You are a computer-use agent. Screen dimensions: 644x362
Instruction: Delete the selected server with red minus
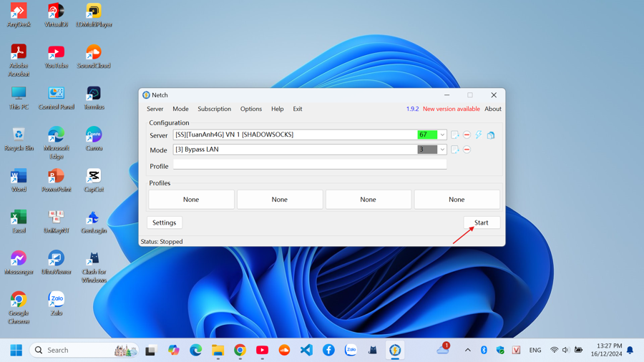coord(467,135)
